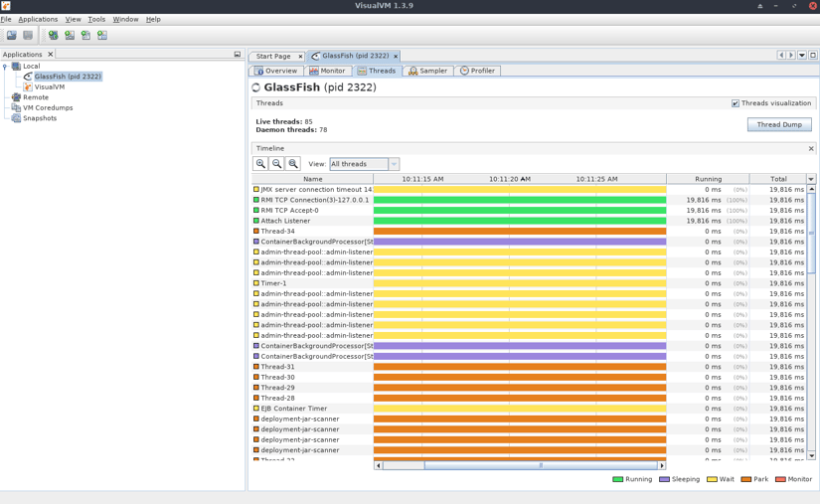
Task: Click timeline horizontal scrollbar left arrow
Action: click(378, 465)
